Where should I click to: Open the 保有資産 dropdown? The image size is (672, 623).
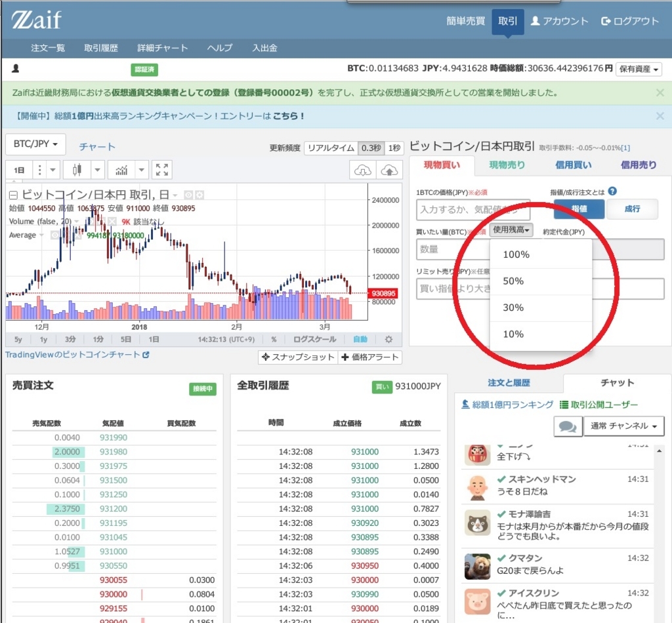coord(639,69)
